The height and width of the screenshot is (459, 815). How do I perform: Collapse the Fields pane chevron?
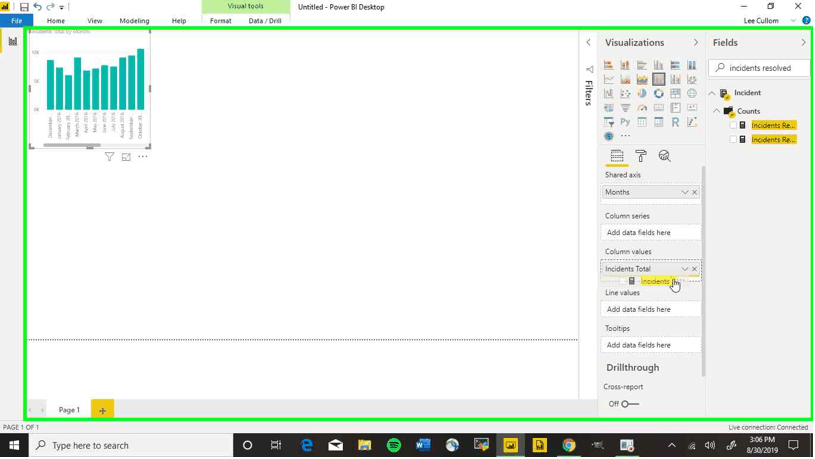pos(804,43)
